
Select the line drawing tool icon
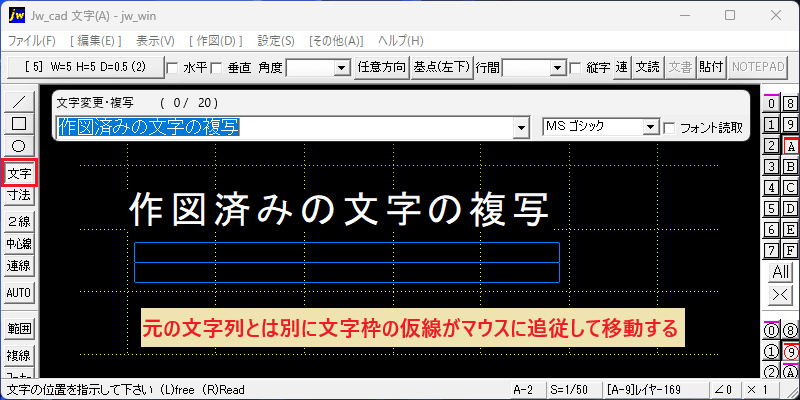(19, 102)
